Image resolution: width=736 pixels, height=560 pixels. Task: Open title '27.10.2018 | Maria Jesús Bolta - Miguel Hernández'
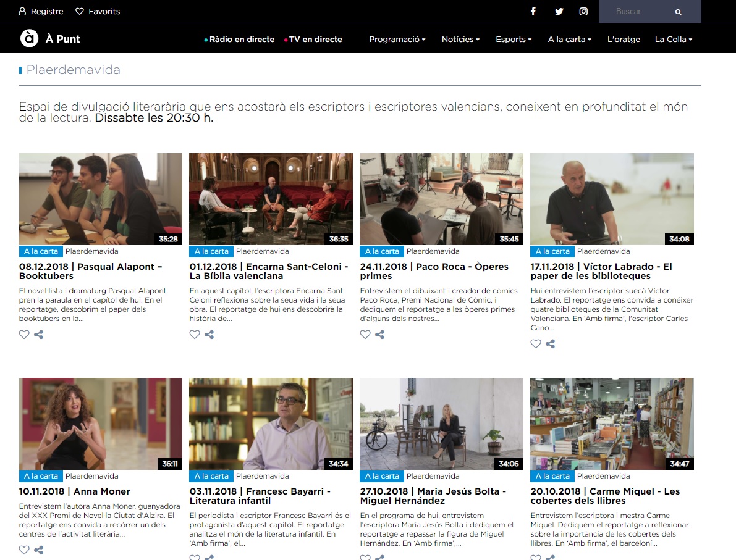coord(433,496)
